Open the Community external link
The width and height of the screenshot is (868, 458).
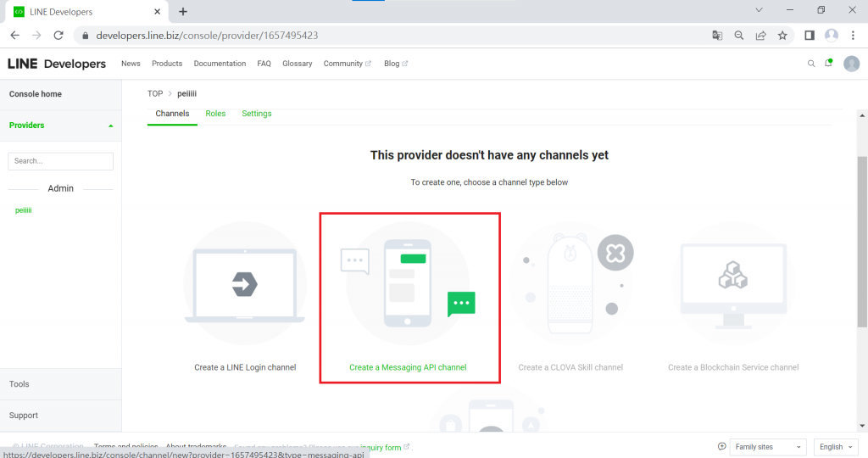pos(347,64)
